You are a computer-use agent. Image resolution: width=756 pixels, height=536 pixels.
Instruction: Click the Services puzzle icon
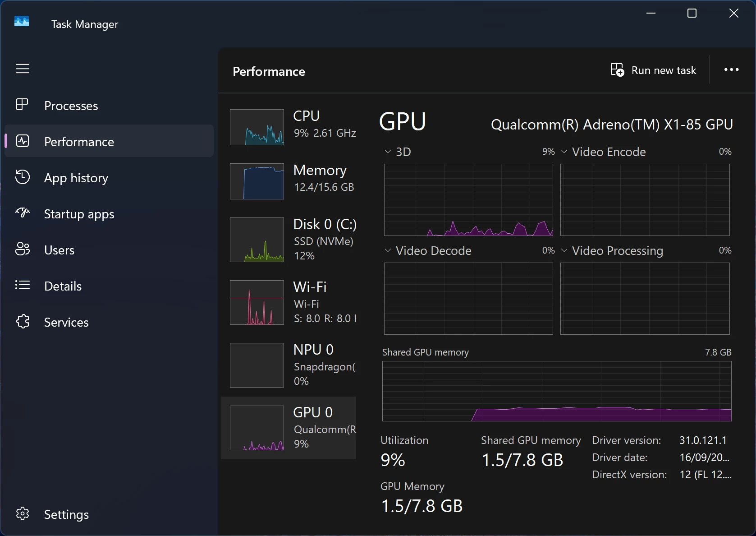point(23,322)
